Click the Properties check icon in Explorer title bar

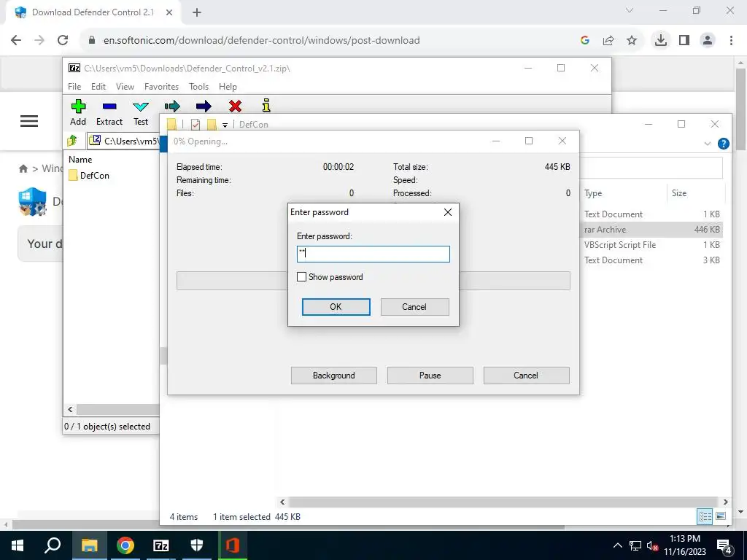click(196, 124)
